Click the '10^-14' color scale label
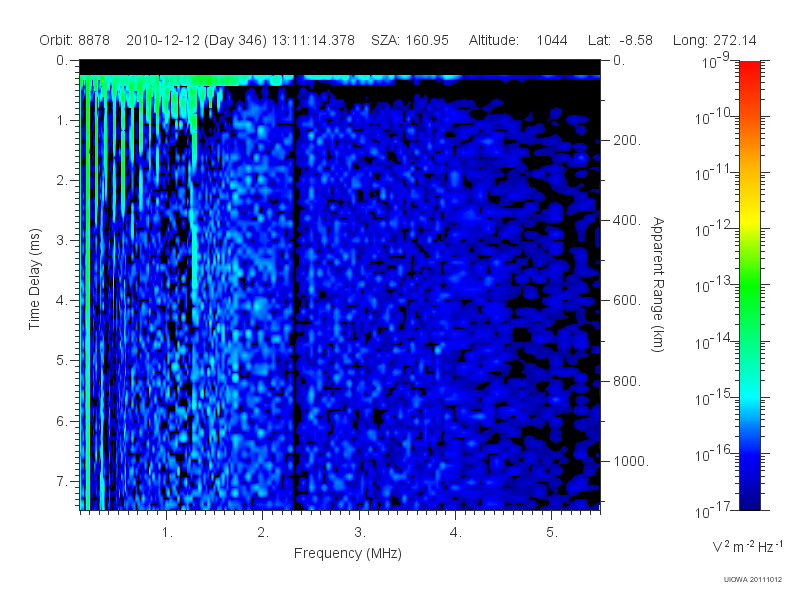The height and width of the screenshot is (600, 800). tap(713, 342)
